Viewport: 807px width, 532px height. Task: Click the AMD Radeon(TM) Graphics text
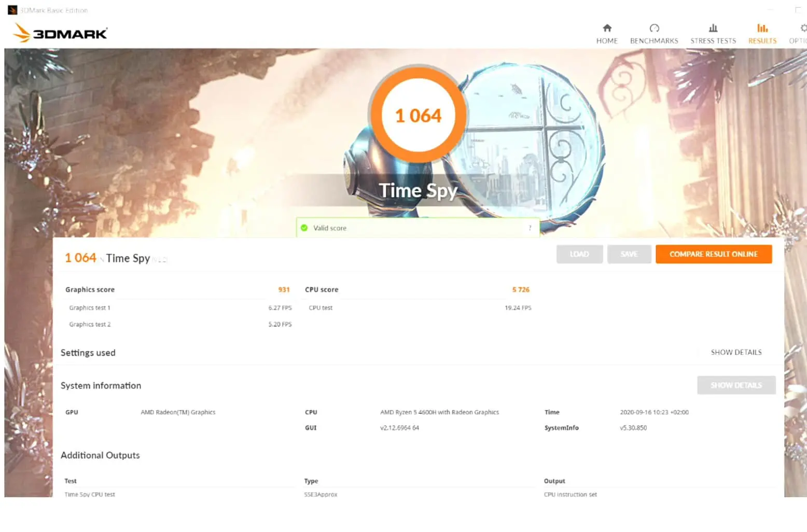[x=178, y=412]
